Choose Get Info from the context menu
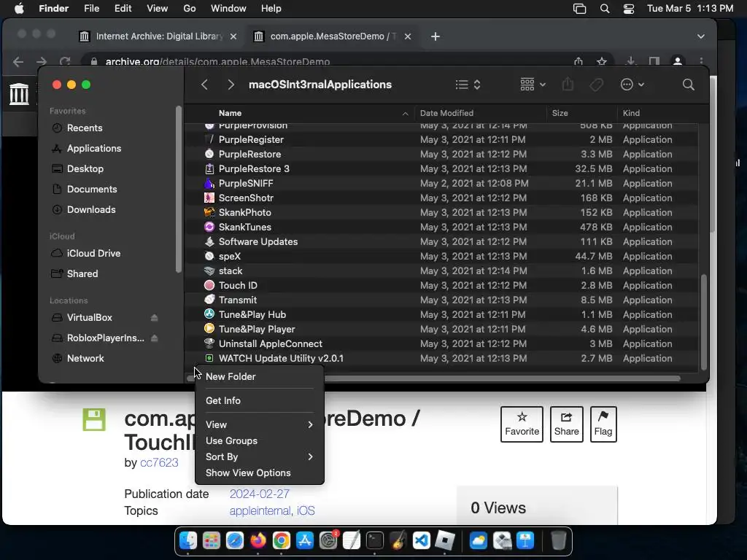747x560 pixels. (x=260, y=400)
